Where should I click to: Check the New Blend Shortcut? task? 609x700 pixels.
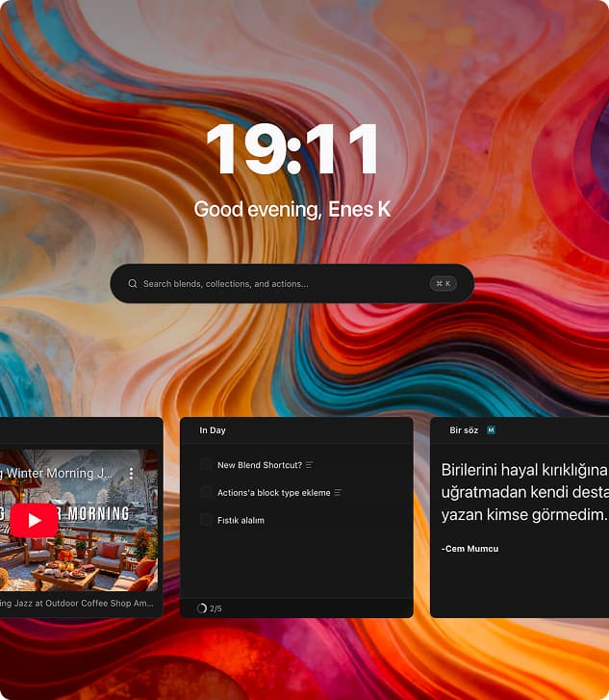(206, 465)
